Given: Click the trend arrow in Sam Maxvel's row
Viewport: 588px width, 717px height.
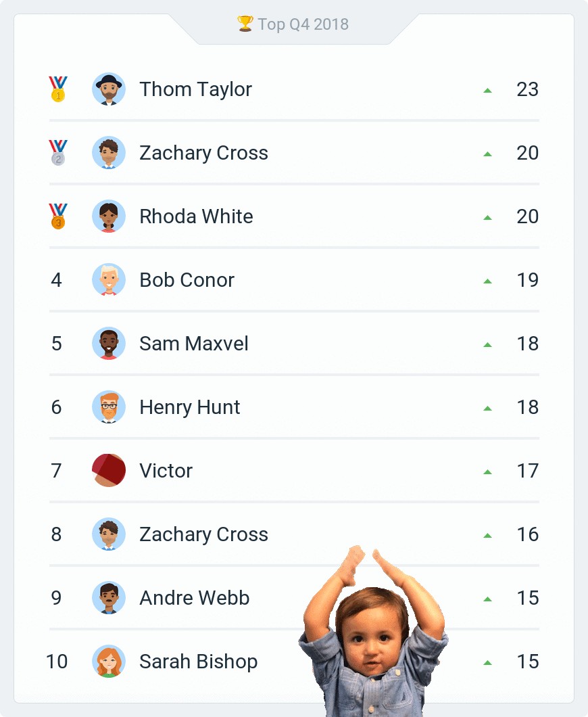Looking at the screenshot, I should pos(487,344).
